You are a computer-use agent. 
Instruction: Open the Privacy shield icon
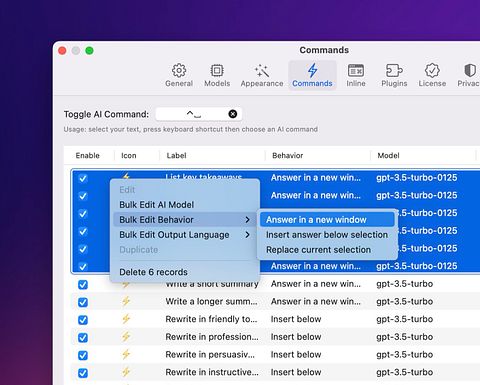pyautogui.click(x=470, y=71)
